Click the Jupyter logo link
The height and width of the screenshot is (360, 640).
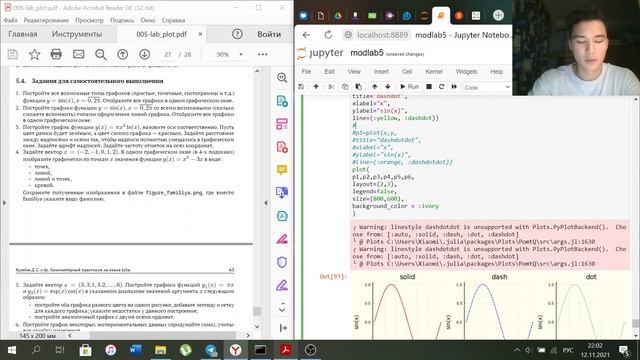[x=320, y=53]
